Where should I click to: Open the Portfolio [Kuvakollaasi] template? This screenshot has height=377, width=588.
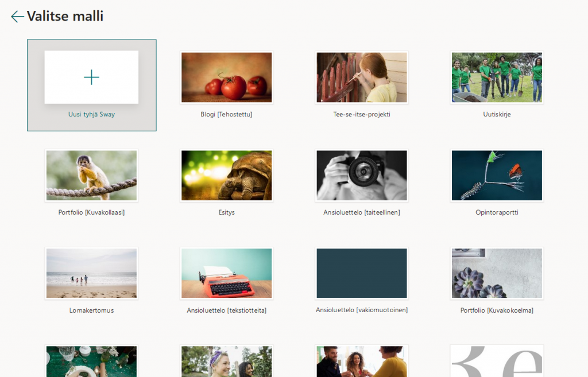tap(91, 175)
